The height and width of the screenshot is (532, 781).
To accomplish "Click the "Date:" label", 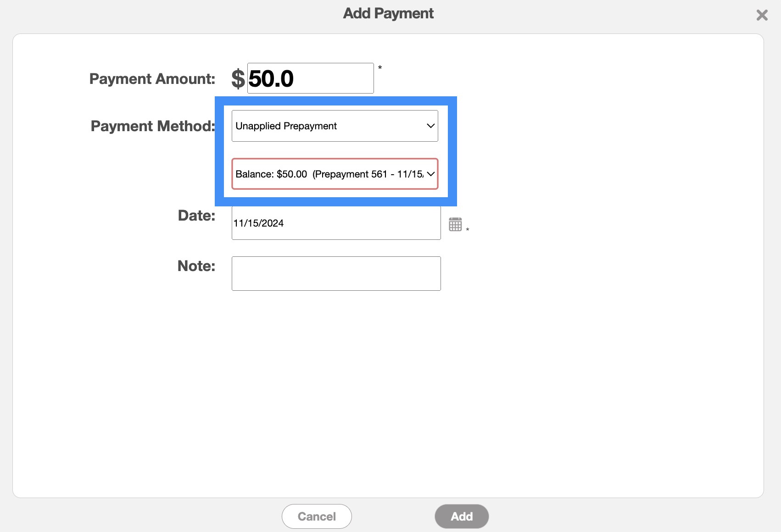I will tap(196, 216).
